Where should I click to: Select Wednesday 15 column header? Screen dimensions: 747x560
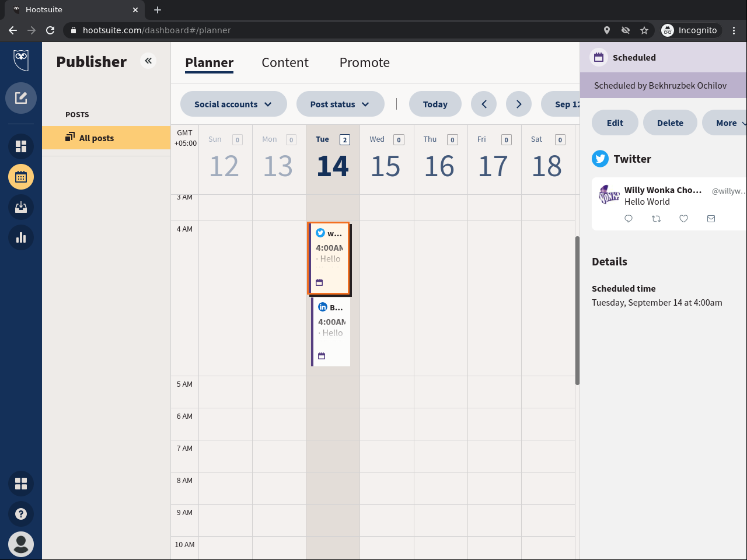click(x=386, y=159)
